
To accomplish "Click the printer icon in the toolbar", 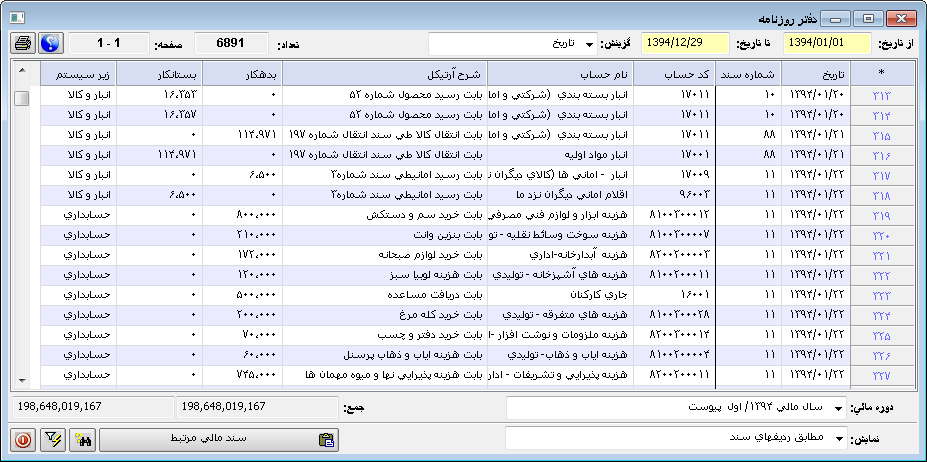I will [23, 43].
